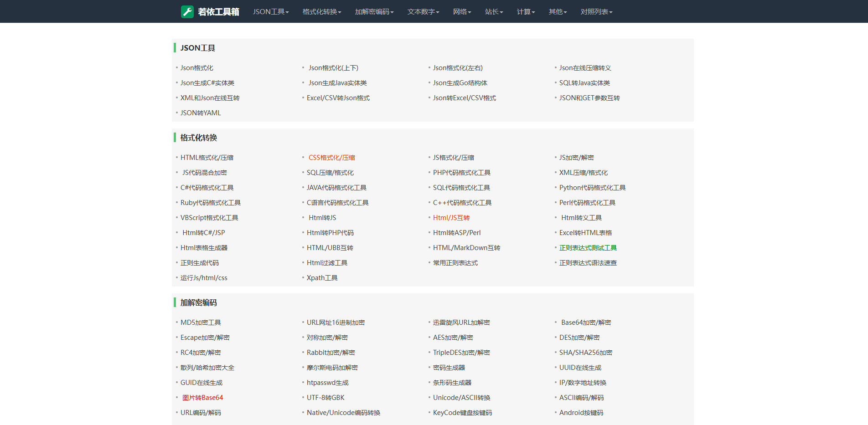Open the Xpath工具
868x425 pixels.
[322, 277]
